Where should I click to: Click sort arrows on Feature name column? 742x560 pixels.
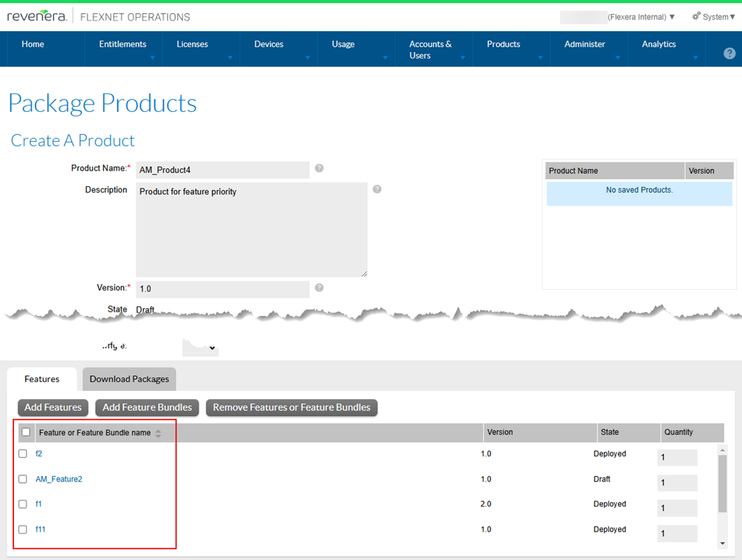click(x=158, y=433)
